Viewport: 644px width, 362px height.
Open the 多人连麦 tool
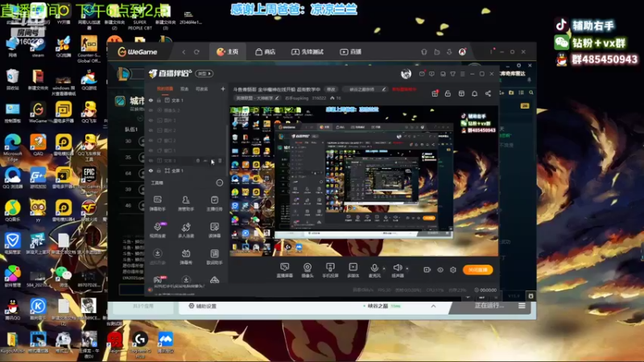[186, 230]
